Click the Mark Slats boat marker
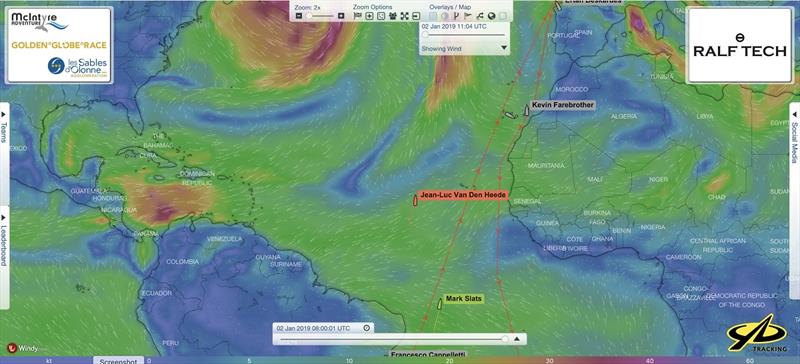This screenshot has height=364, width=800. coord(439,304)
